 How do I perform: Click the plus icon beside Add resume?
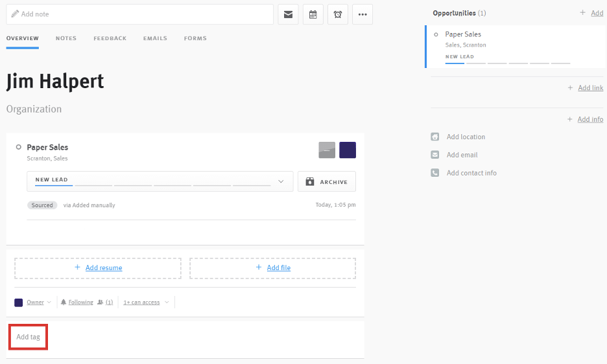point(77,267)
